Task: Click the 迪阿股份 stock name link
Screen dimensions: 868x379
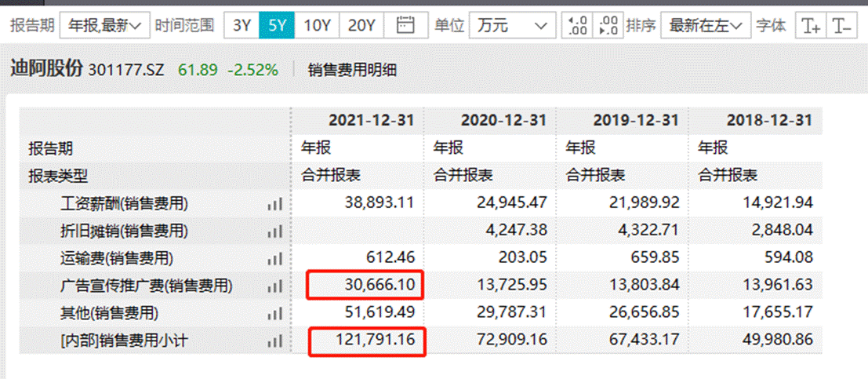Action: [46, 69]
